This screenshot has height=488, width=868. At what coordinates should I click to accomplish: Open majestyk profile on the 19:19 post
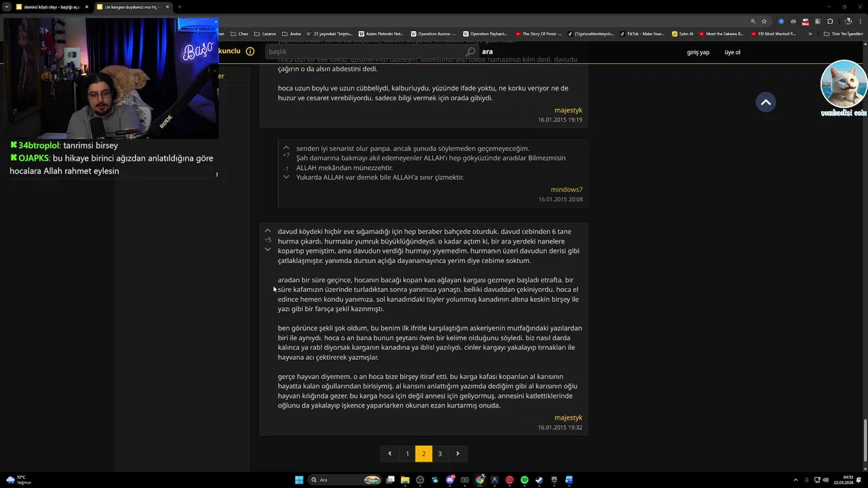pos(568,110)
